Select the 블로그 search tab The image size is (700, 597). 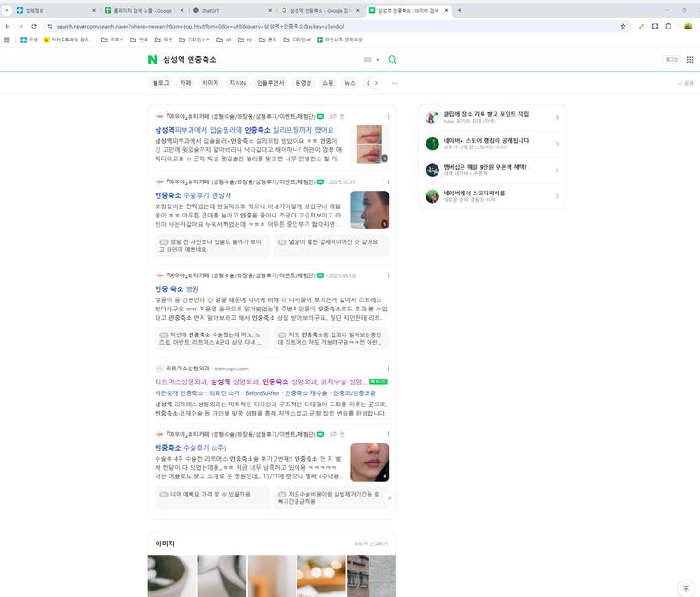pyautogui.click(x=160, y=83)
